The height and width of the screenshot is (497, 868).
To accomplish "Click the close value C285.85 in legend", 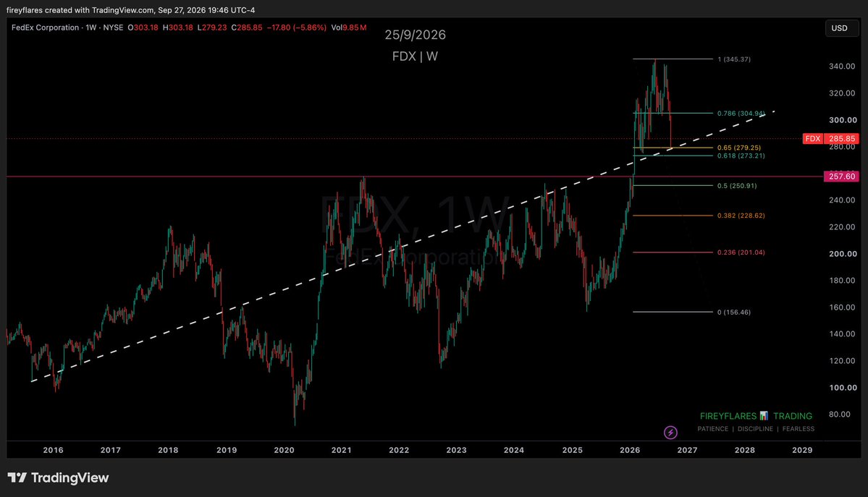I will [x=247, y=27].
